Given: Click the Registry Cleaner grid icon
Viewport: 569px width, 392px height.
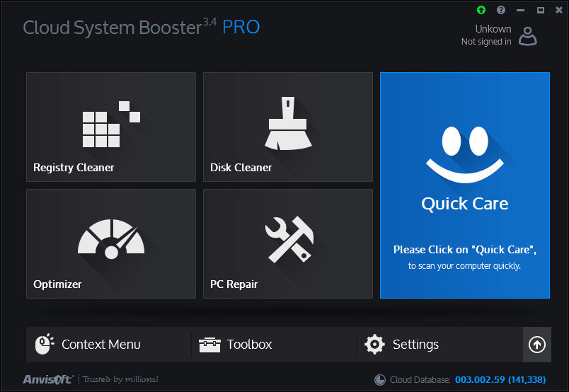Looking at the screenshot, I should 111,124.
